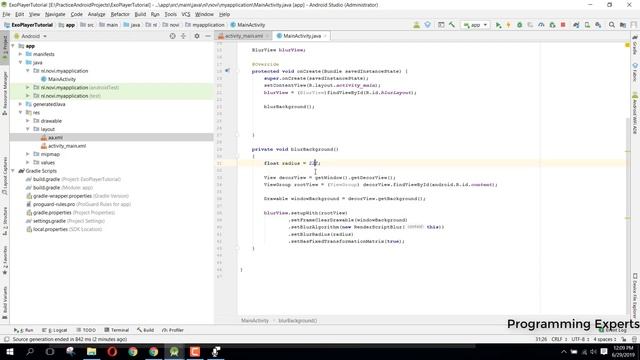The height and width of the screenshot is (360, 640).
Task: Select local.properties file in tree
Action: pyautogui.click(x=67, y=229)
